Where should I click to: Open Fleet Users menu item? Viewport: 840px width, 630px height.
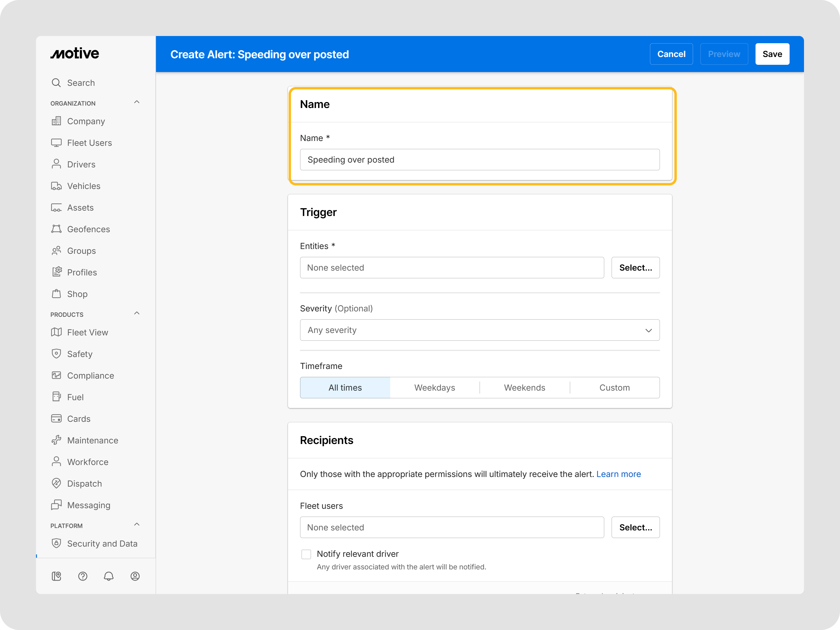(x=89, y=143)
